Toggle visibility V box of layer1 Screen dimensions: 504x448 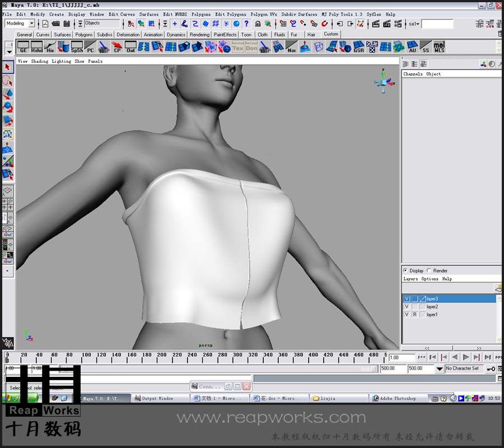[x=407, y=315]
